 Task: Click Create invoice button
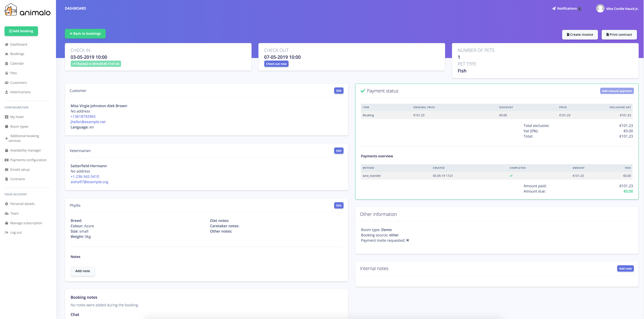point(580,35)
